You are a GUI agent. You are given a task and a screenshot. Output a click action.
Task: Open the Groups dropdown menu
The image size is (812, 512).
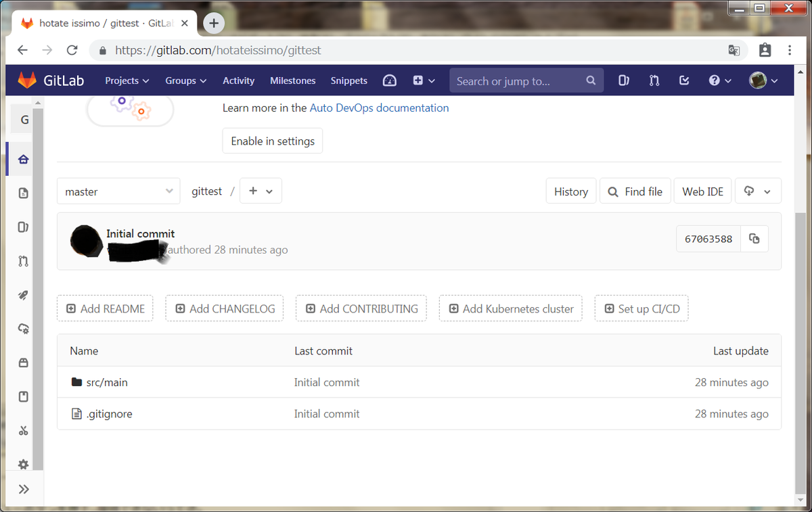[185, 80]
